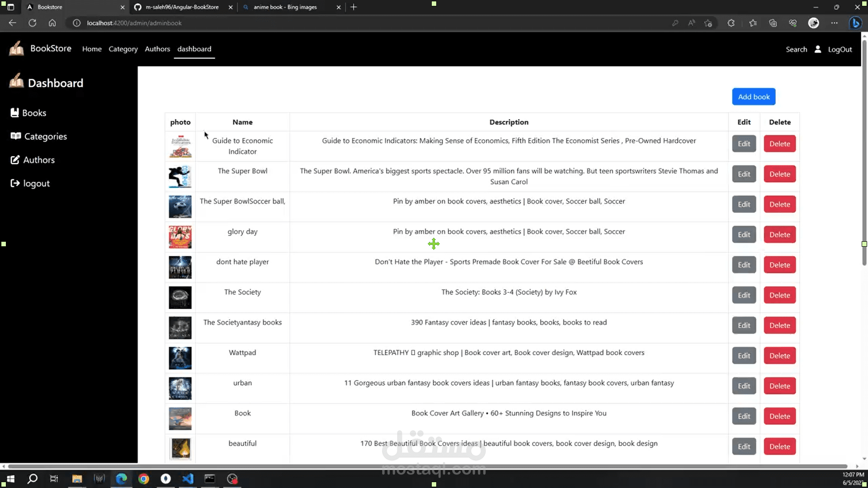This screenshot has width=868, height=488.
Task: Delete the glory day book
Action: (x=779, y=235)
